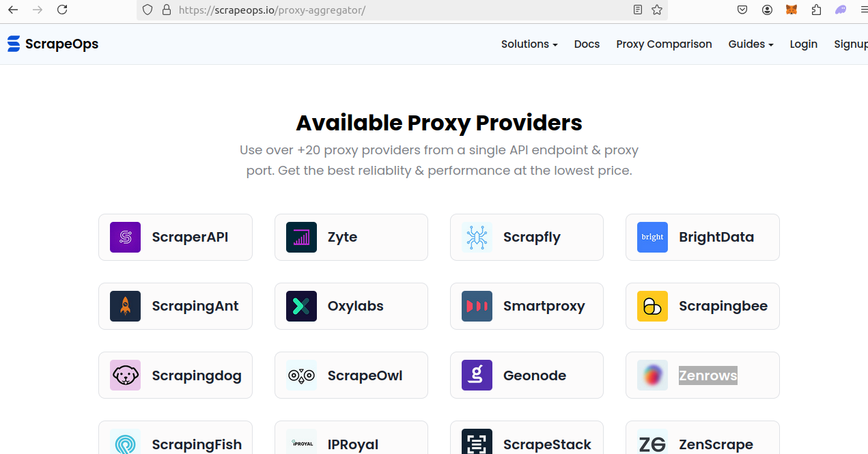
Task: Bookmark this page with the star icon
Action: point(657,10)
